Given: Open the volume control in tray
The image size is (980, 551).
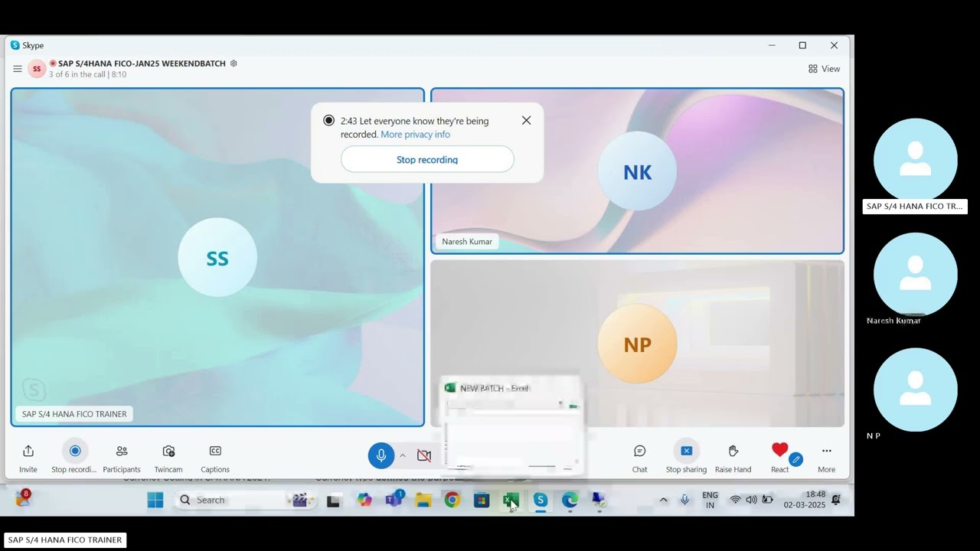Looking at the screenshot, I should click(751, 500).
